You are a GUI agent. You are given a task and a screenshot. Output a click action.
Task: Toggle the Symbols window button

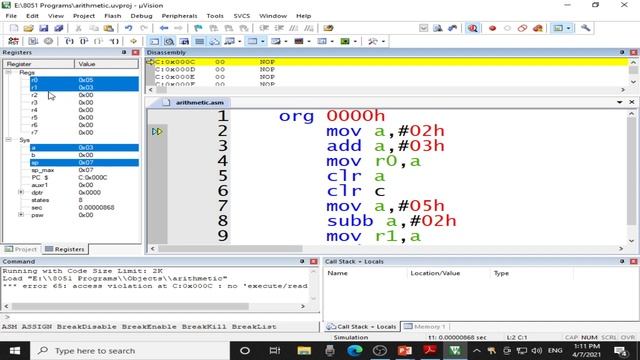click(184, 41)
